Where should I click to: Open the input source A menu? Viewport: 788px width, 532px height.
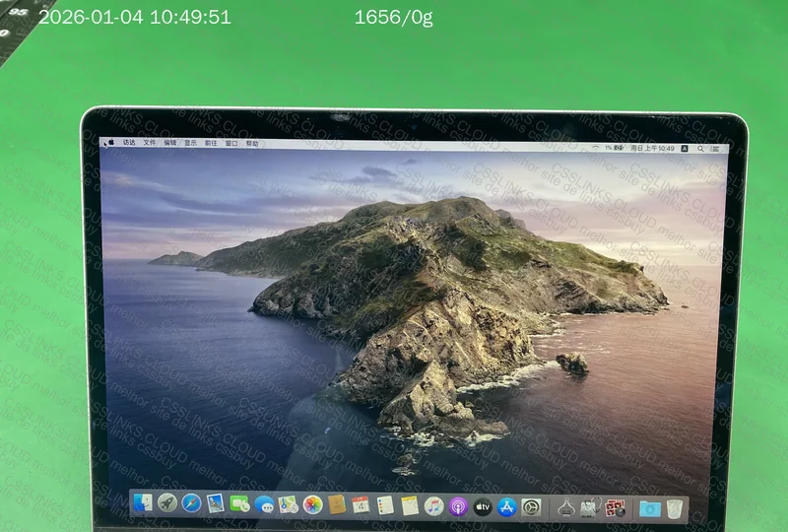coord(685,149)
